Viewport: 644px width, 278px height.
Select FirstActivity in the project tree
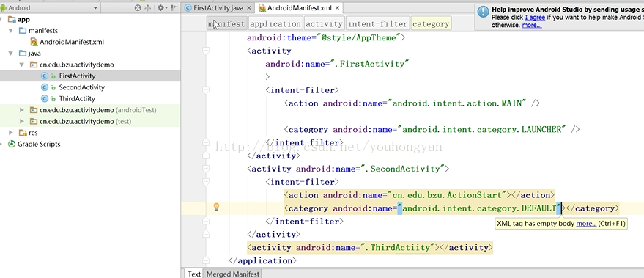(x=77, y=76)
